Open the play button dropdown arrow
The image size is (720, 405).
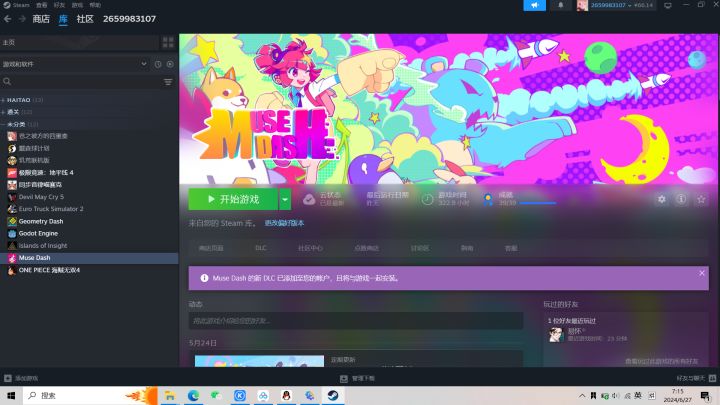coord(285,199)
